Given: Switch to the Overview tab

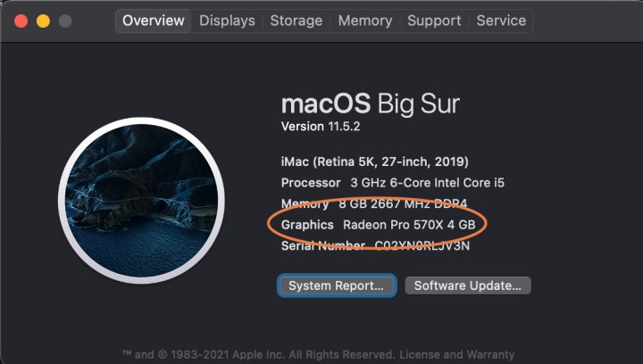Looking at the screenshot, I should (x=154, y=21).
